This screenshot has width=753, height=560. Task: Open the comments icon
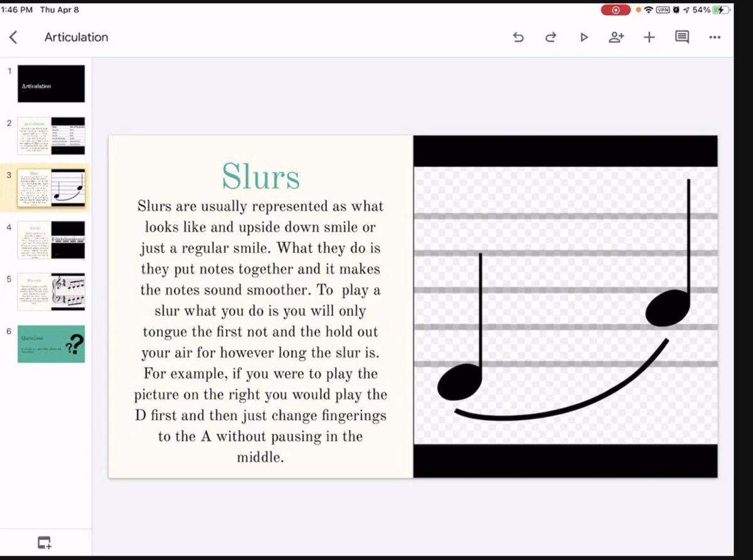681,37
